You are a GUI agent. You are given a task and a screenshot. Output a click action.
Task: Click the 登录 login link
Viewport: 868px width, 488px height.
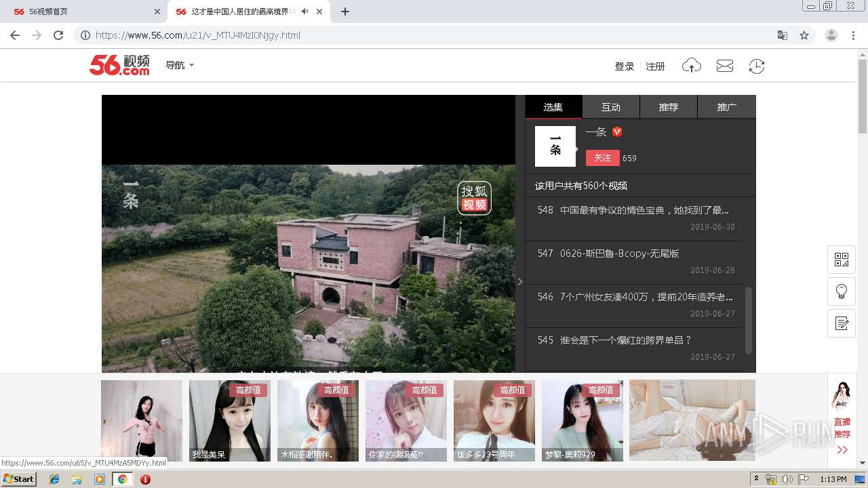click(624, 66)
